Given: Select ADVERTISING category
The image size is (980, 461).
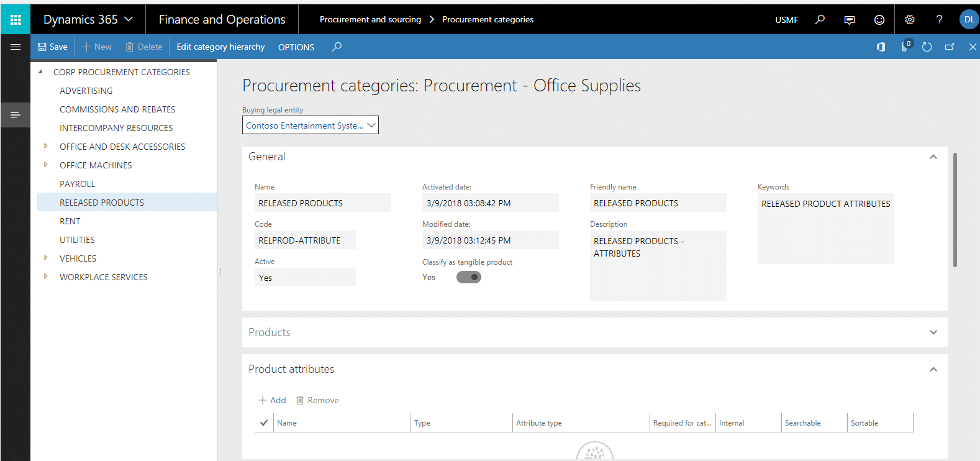Looking at the screenshot, I should [x=86, y=91].
